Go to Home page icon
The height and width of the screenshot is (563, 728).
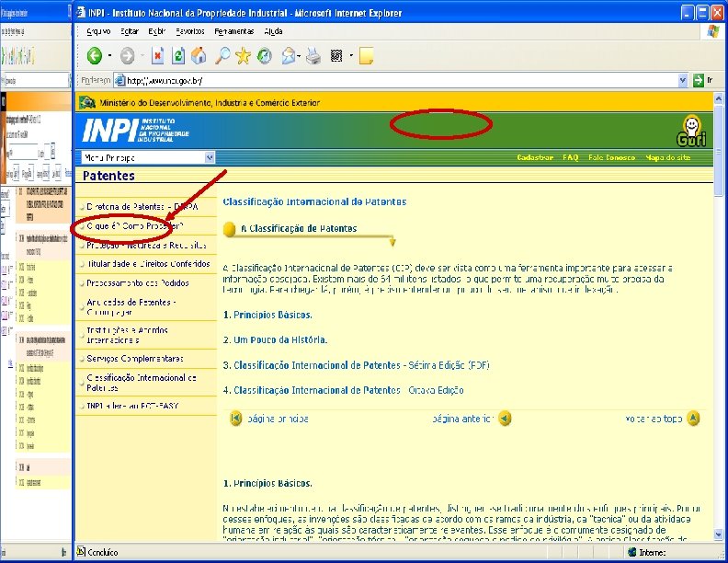pyautogui.click(x=199, y=56)
